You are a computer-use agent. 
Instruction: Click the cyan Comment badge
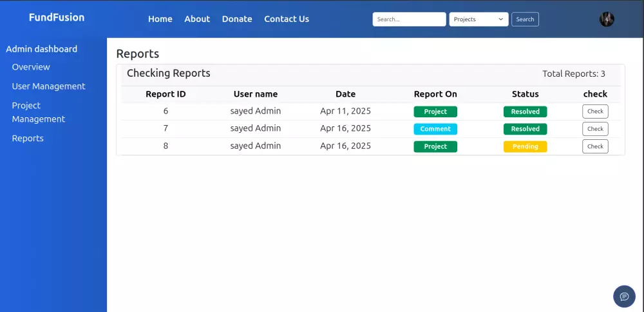click(435, 129)
